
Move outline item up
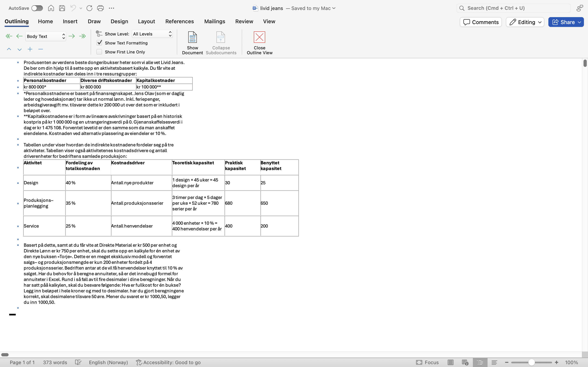tap(9, 49)
